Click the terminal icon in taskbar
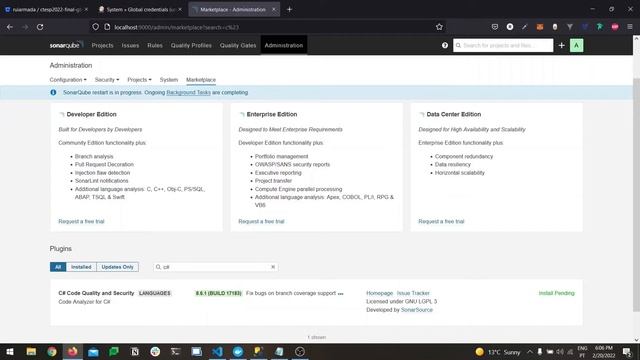The image size is (640, 360). coord(176,351)
